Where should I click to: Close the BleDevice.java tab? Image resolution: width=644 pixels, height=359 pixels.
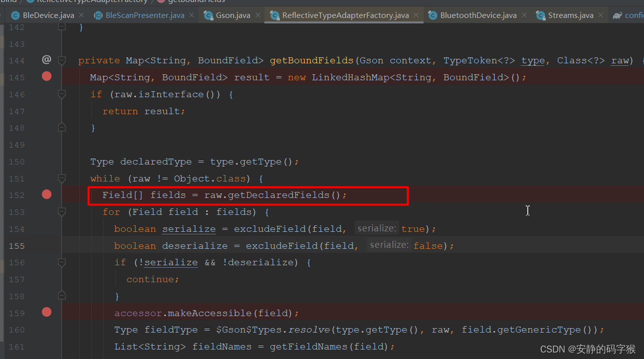tap(81, 15)
